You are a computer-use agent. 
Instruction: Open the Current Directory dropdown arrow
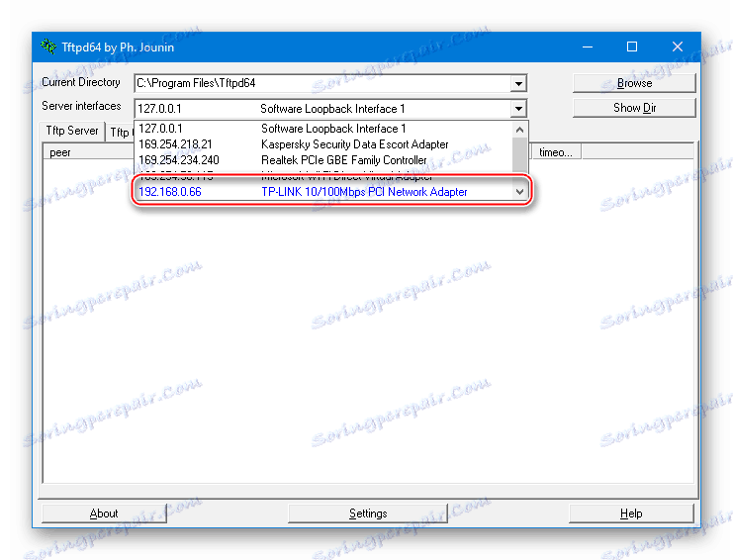pyautogui.click(x=518, y=84)
